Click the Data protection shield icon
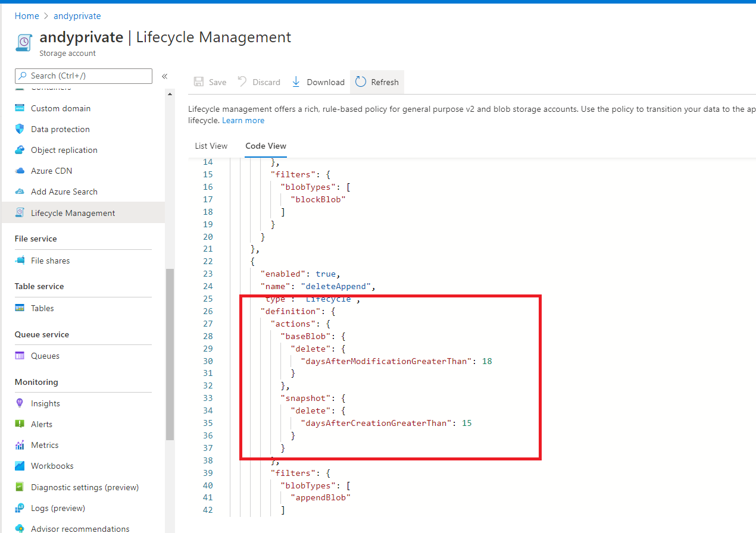This screenshot has height=533, width=756. point(20,129)
